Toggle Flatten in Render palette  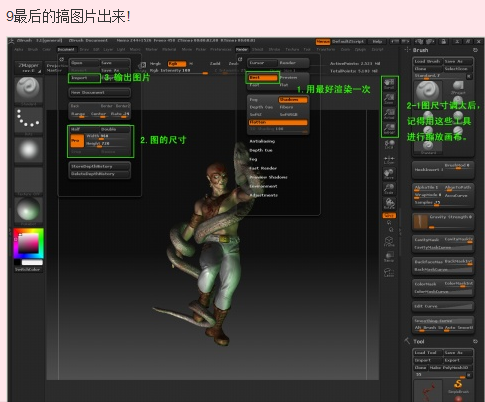(278, 122)
